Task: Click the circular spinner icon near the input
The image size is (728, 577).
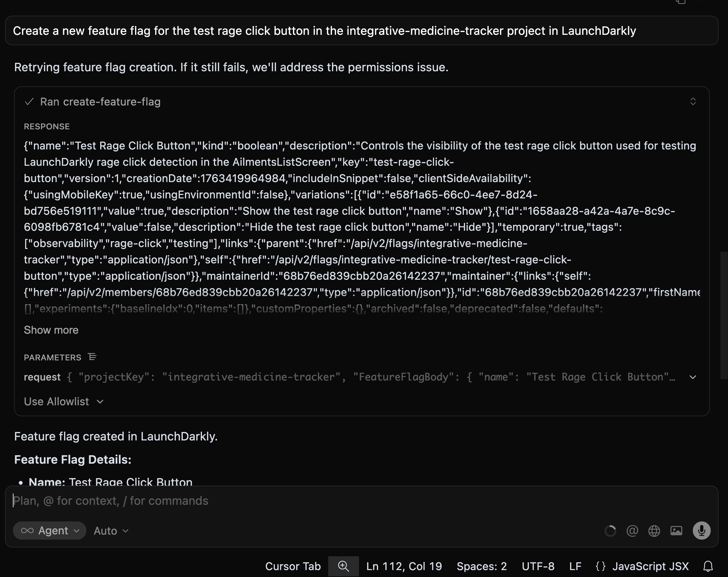Action: pyautogui.click(x=610, y=531)
